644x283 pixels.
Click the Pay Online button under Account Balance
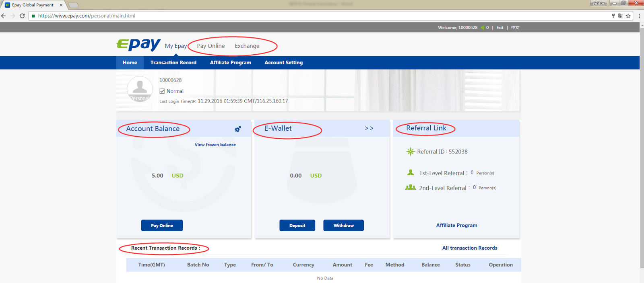tap(162, 226)
